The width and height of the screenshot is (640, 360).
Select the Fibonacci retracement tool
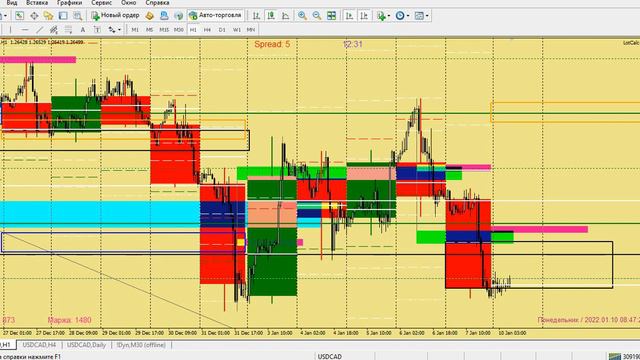[x=68, y=30]
